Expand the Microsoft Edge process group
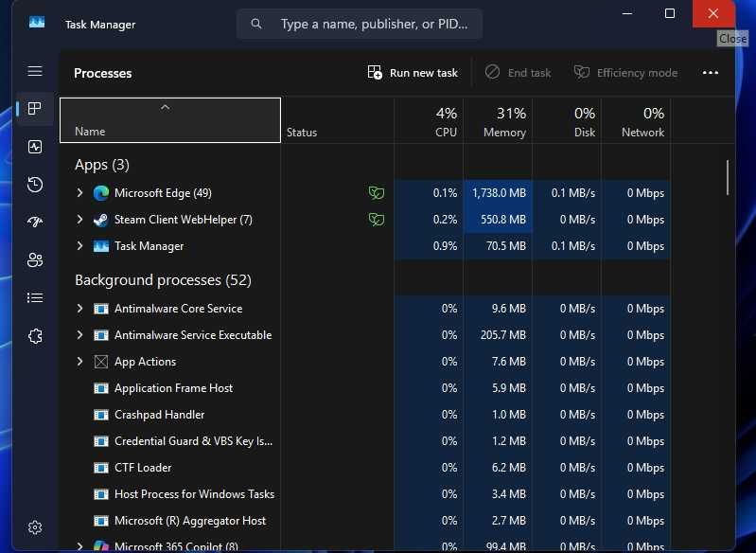 79,193
